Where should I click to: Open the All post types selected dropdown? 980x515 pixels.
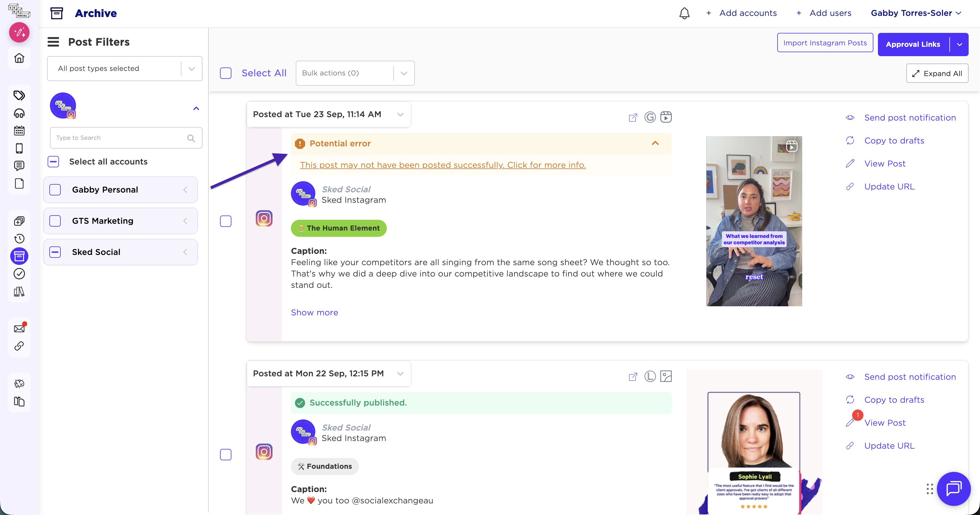(x=124, y=68)
